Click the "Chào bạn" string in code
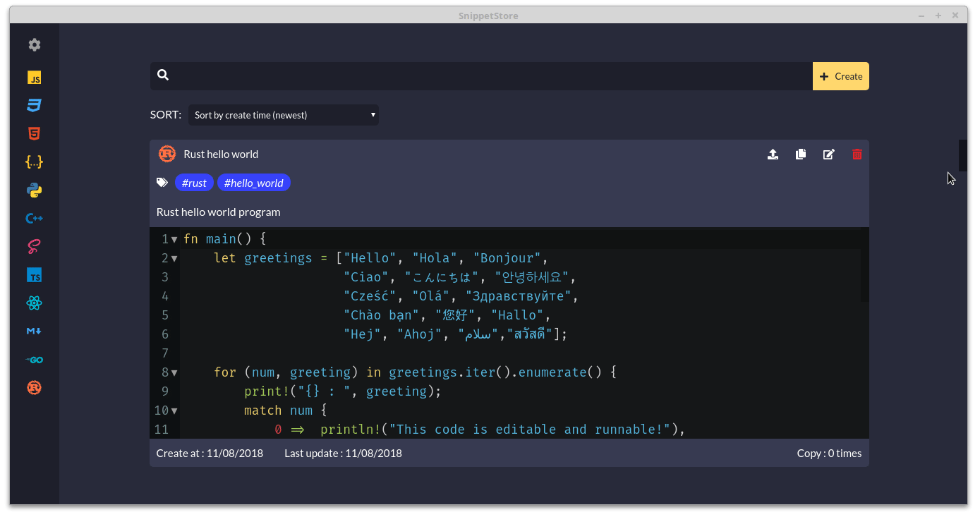The width and height of the screenshot is (980, 517). 385,315
